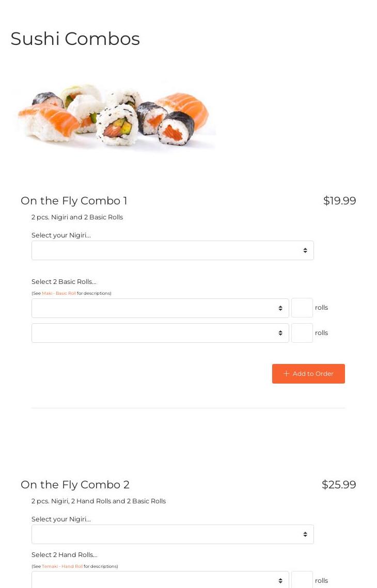The image size is (377, 588).
Task: Focus the second Basic Roll quantity field
Action: click(302, 333)
